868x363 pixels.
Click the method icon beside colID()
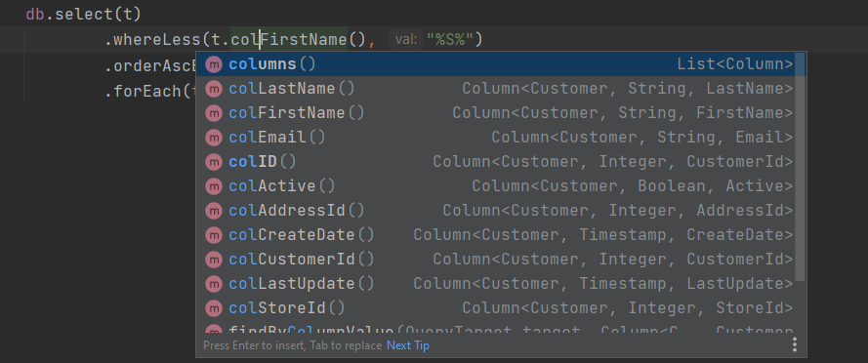pyautogui.click(x=214, y=162)
